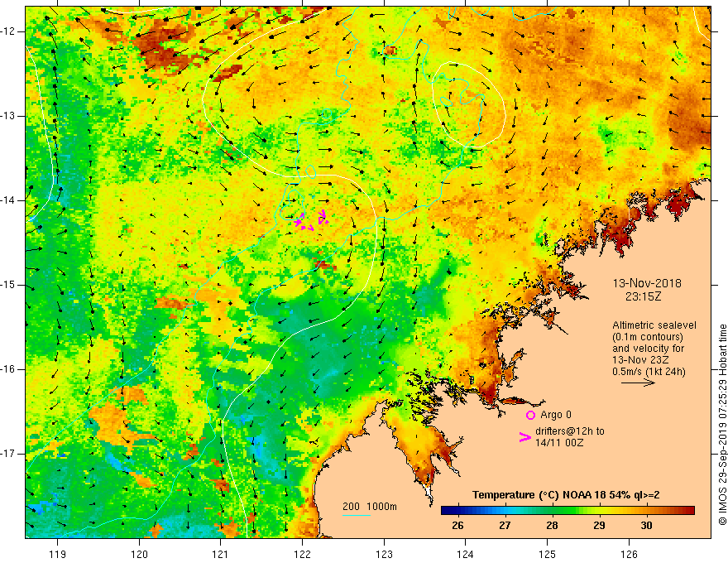Click the longitude 120 axis label
The height and width of the screenshot is (563, 728).
[139, 554]
